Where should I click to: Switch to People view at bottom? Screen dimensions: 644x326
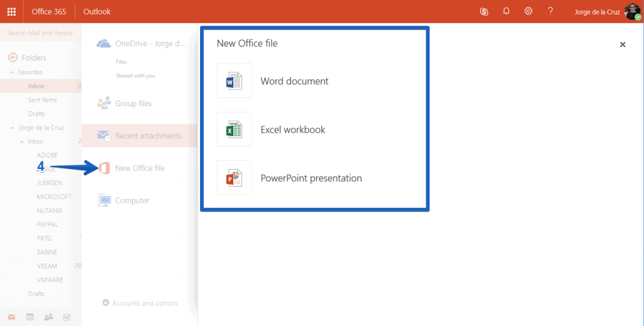point(48,317)
